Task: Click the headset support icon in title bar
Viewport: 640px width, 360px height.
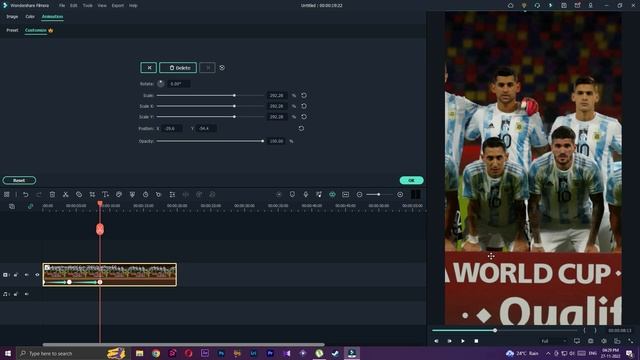Action: click(x=537, y=5)
